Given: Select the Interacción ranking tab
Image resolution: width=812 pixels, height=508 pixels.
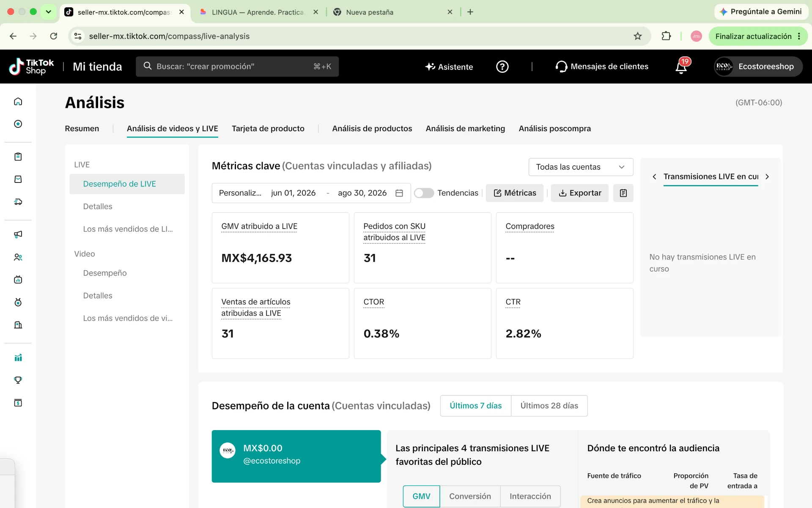Looking at the screenshot, I should pyautogui.click(x=530, y=496).
